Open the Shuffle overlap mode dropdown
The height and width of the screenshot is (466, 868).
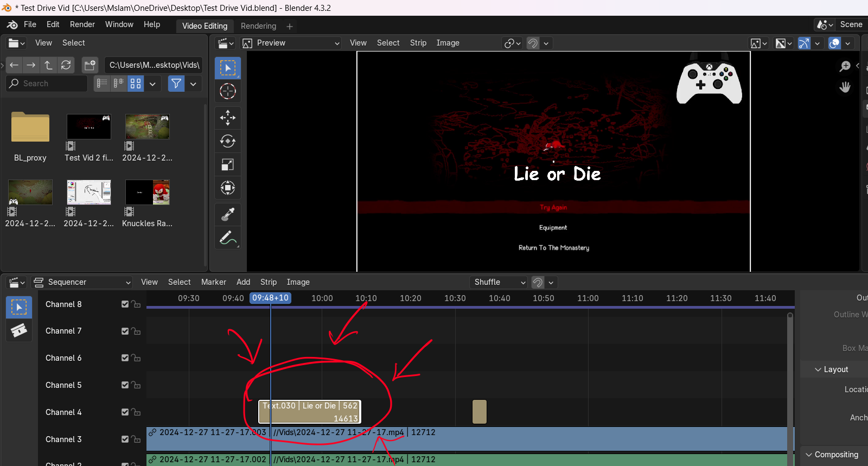[x=499, y=282]
